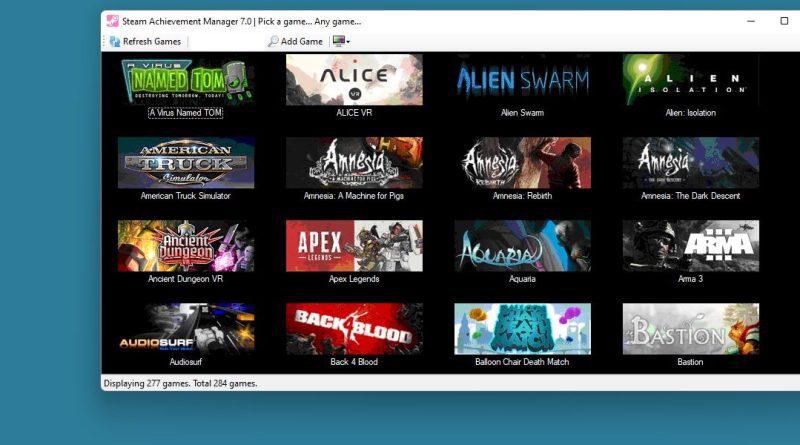Maximize the Steam Achievement Manager window

coord(784,21)
